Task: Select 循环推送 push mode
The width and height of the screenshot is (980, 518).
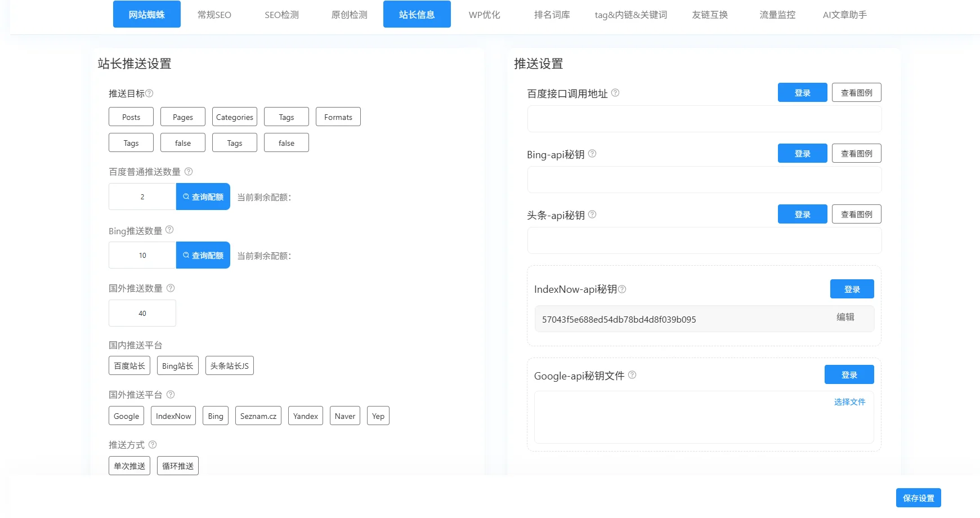Action: pos(178,466)
